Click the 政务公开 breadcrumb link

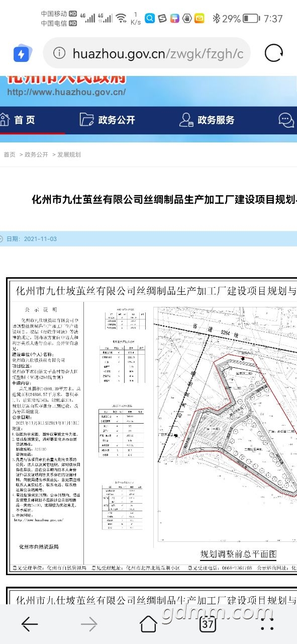click(36, 154)
